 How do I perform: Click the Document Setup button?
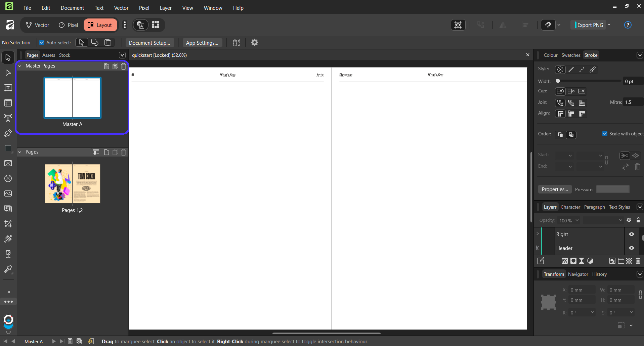coord(149,43)
